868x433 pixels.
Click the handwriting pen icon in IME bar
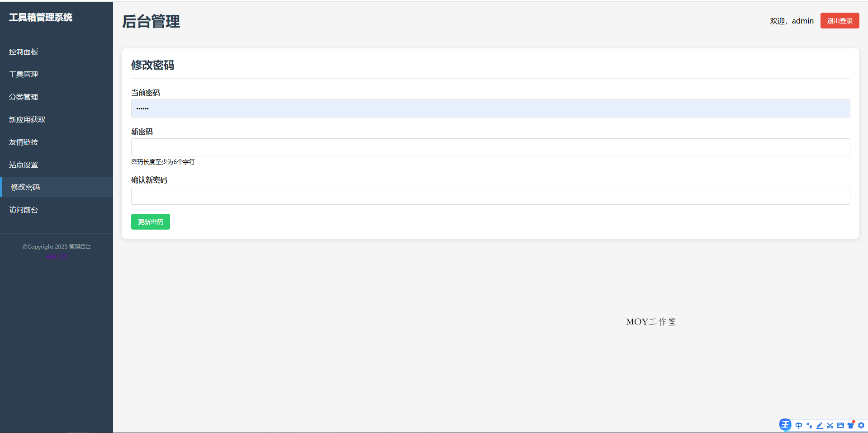click(820, 425)
